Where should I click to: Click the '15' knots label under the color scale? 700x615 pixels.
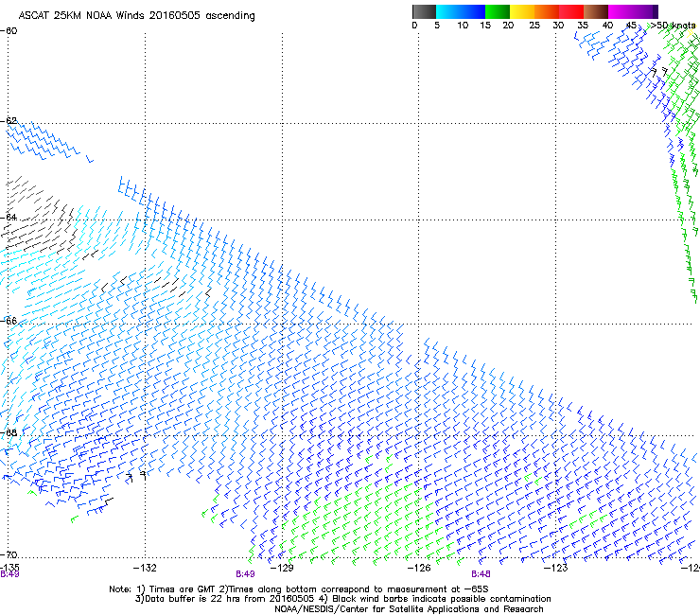[x=485, y=26]
